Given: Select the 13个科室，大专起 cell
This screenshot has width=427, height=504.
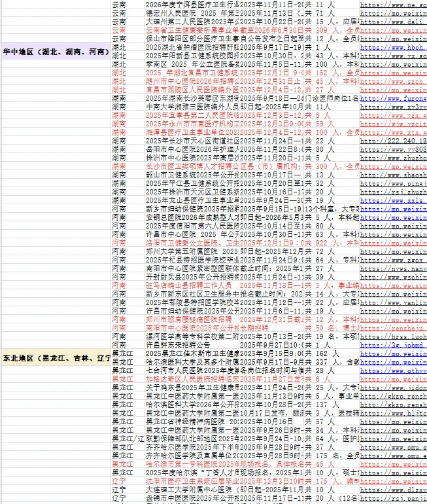Looking at the screenshot, I should click(x=332, y=209).
